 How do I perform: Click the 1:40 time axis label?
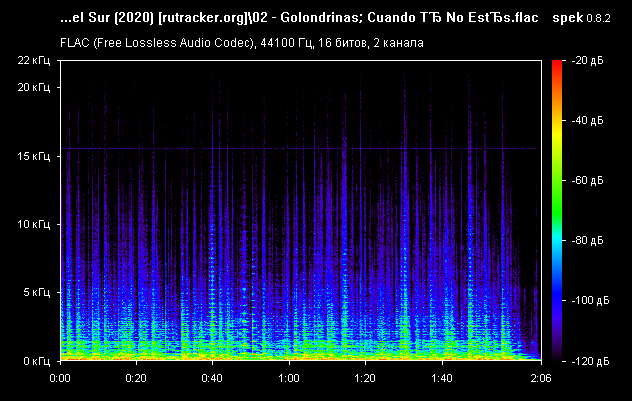441,378
